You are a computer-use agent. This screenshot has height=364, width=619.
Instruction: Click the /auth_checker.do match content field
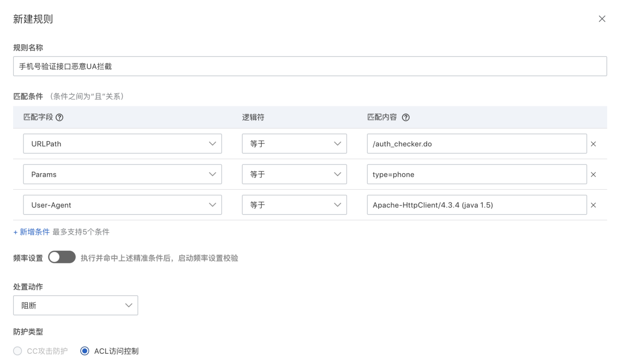tap(476, 144)
